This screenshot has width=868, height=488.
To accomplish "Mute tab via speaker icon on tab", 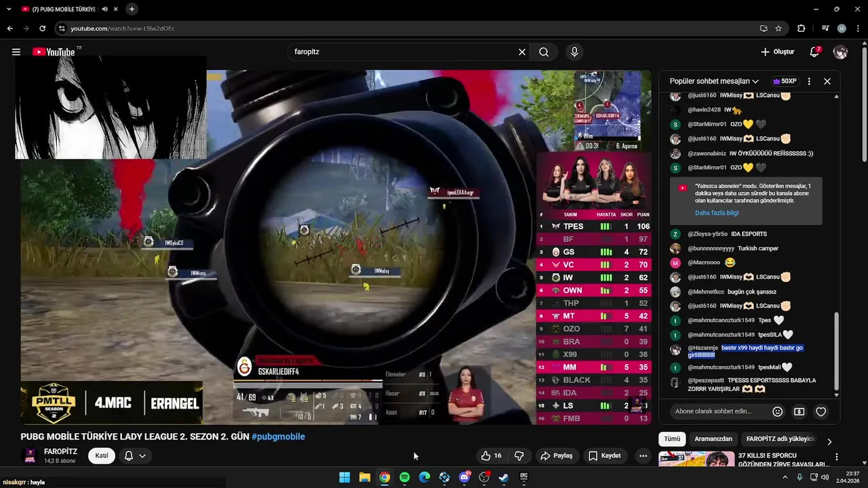I will pyautogui.click(x=105, y=9).
